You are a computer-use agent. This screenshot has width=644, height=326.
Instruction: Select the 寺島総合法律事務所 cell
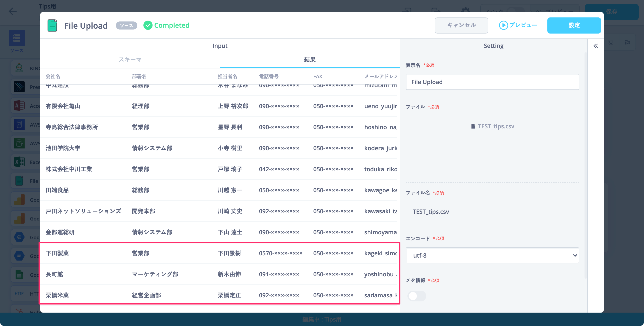(x=72, y=127)
